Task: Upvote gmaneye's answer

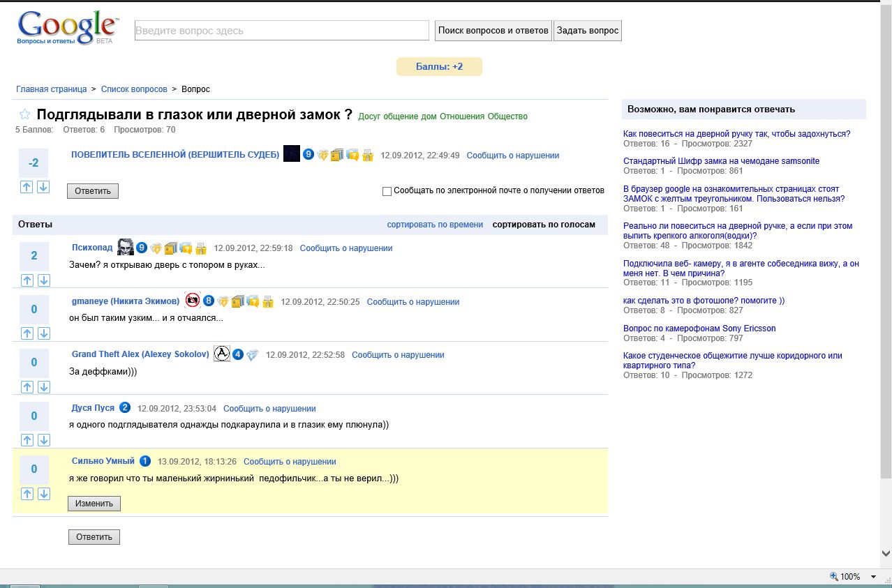Action: click(27, 333)
